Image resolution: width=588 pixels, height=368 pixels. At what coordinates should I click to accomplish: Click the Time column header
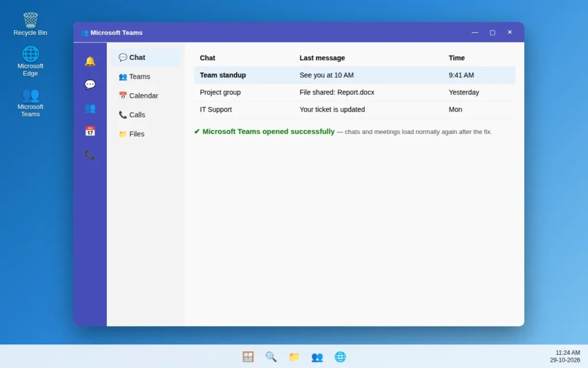457,58
